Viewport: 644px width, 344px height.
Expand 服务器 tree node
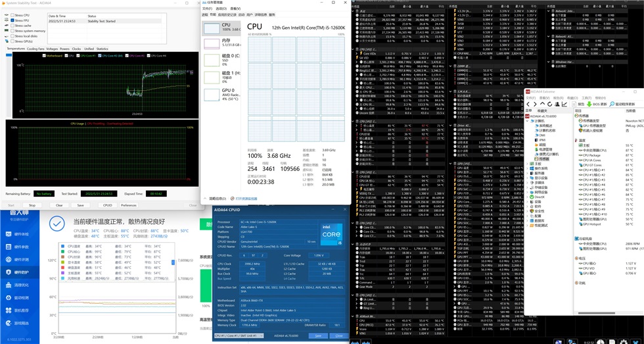527,173
